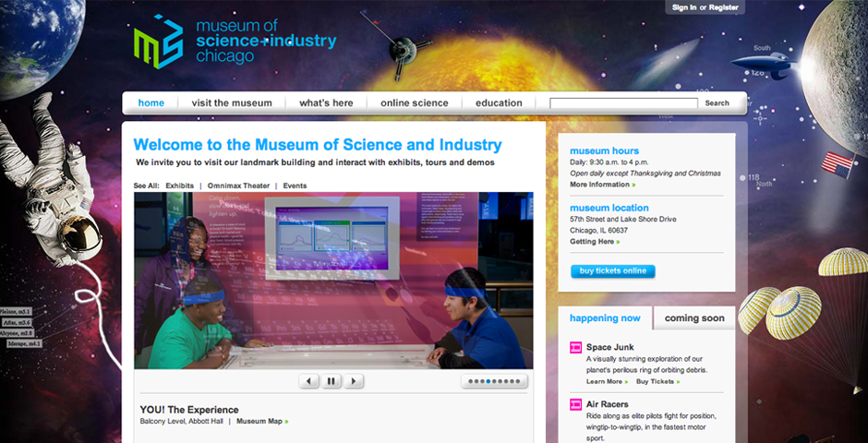Click buy tickets online button
The image size is (868, 443).
[613, 271]
